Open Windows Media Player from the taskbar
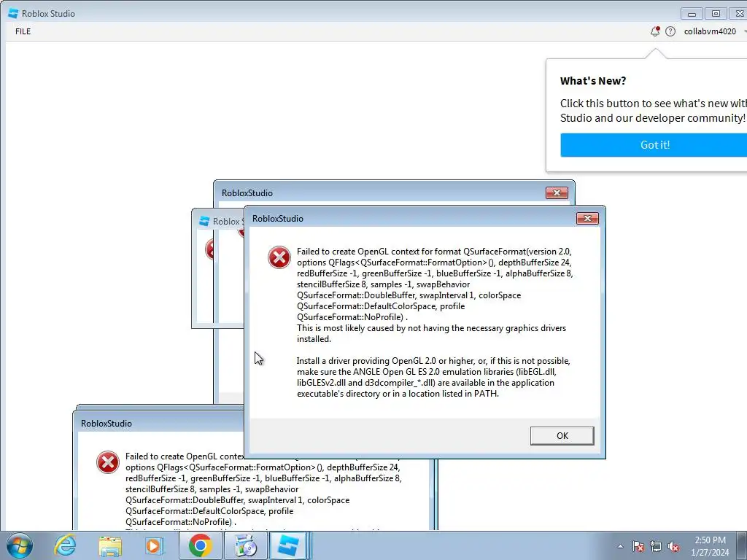This screenshot has width=747, height=560. pyautogui.click(x=155, y=545)
